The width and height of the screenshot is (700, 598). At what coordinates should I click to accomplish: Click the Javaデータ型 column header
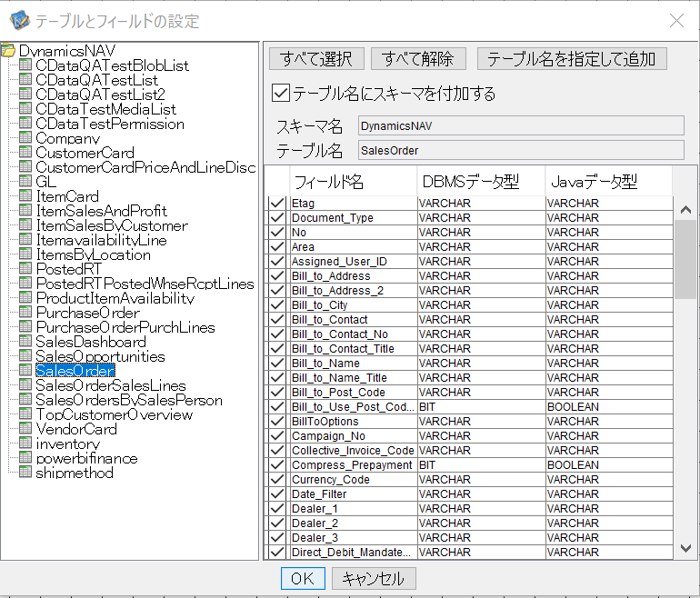click(x=608, y=181)
